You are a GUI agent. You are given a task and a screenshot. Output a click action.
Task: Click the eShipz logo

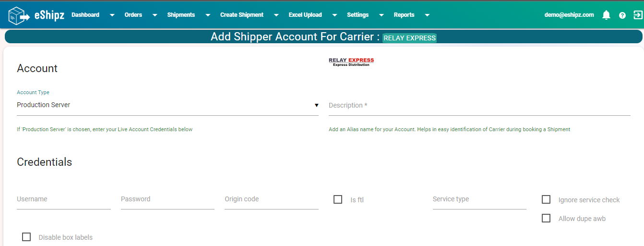[36, 15]
